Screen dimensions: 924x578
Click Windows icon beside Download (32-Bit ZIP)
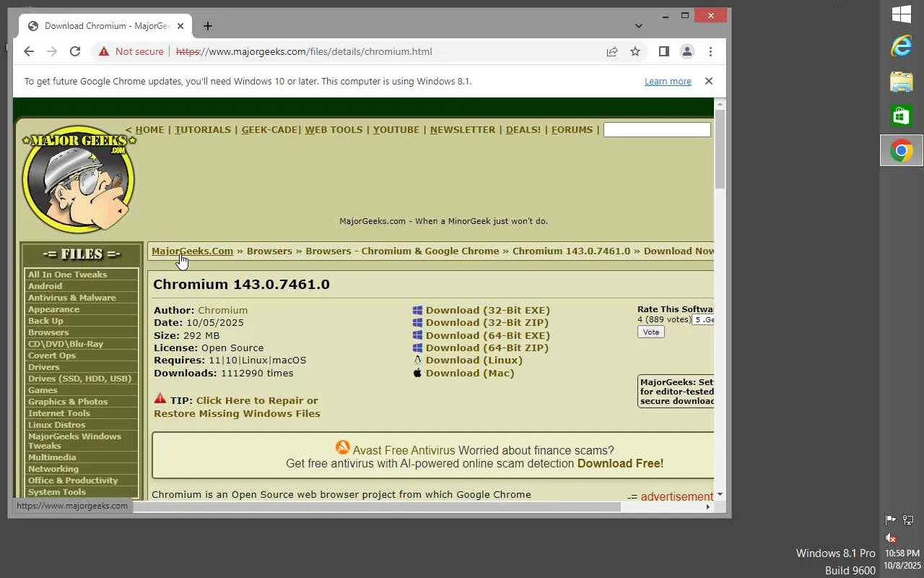point(417,323)
